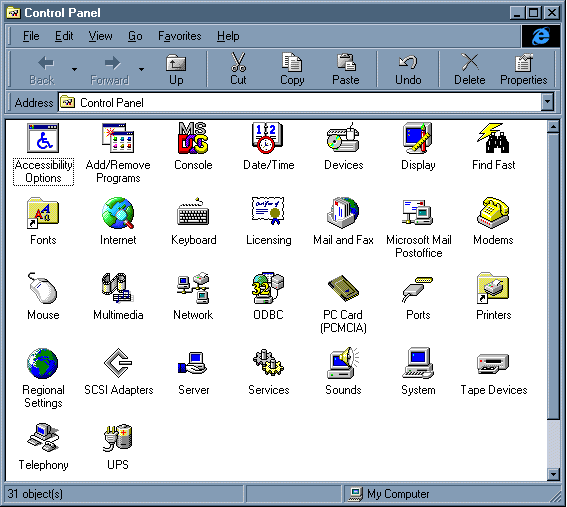The width and height of the screenshot is (567, 507).
Task: Click the Cut toolbar button
Action: [238, 69]
